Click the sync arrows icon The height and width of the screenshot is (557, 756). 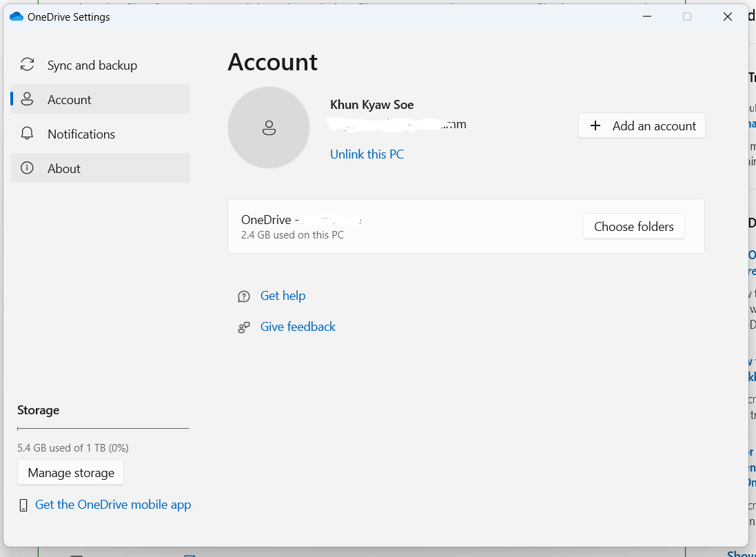pos(27,65)
